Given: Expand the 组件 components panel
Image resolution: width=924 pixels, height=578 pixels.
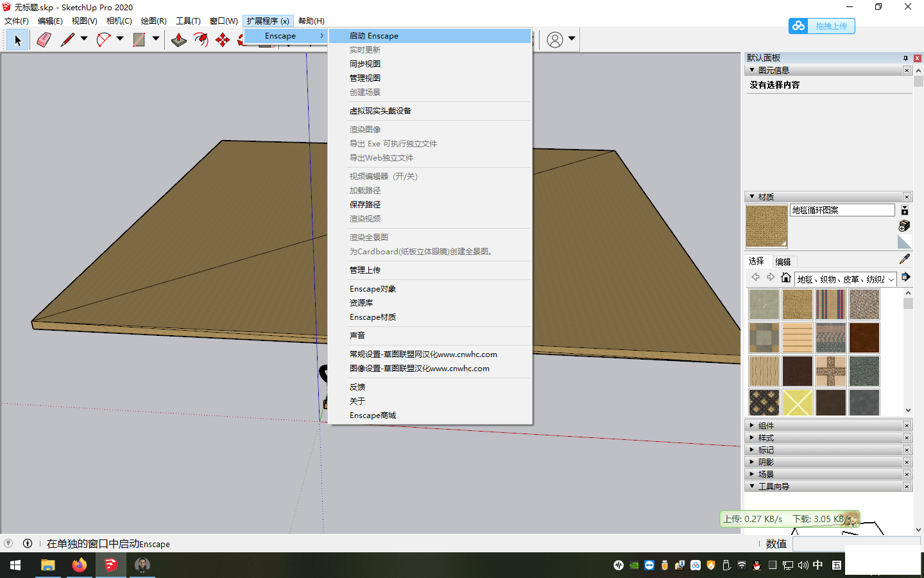Looking at the screenshot, I should click(752, 425).
